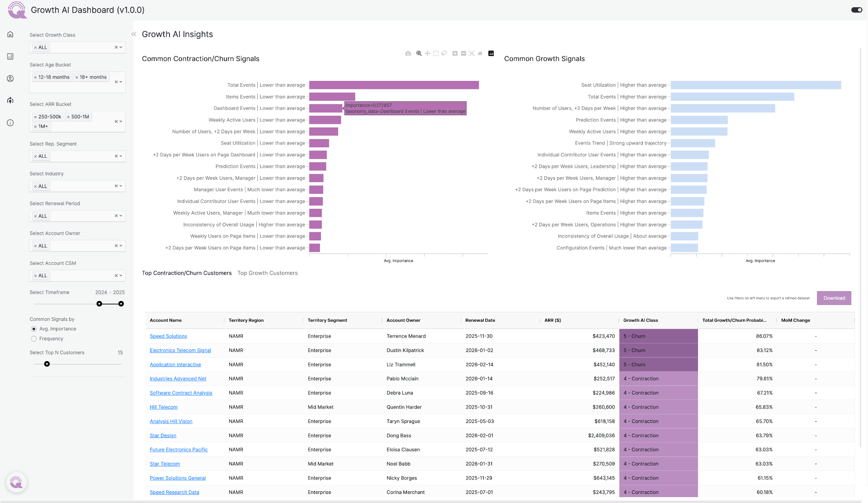Open the user profile page in sidebar
The width and height of the screenshot is (868, 503).
(x=10, y=79)
